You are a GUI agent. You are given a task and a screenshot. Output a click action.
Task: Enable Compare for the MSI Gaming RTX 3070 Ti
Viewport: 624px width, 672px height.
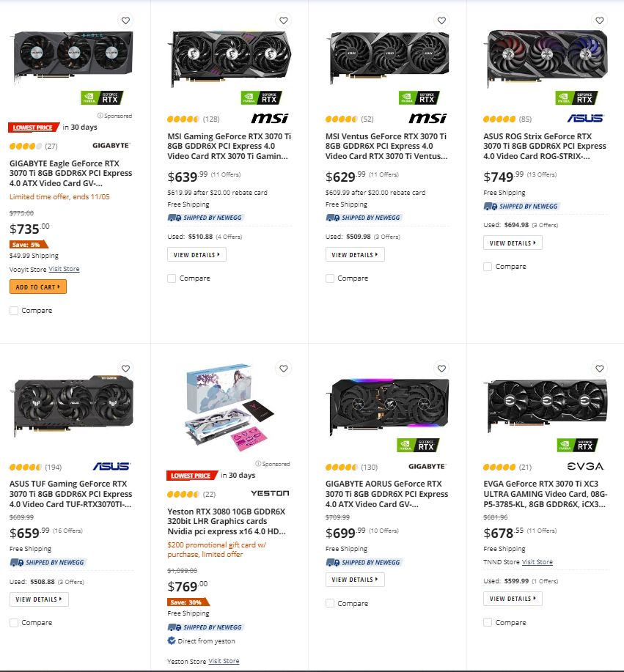(171, 278)
